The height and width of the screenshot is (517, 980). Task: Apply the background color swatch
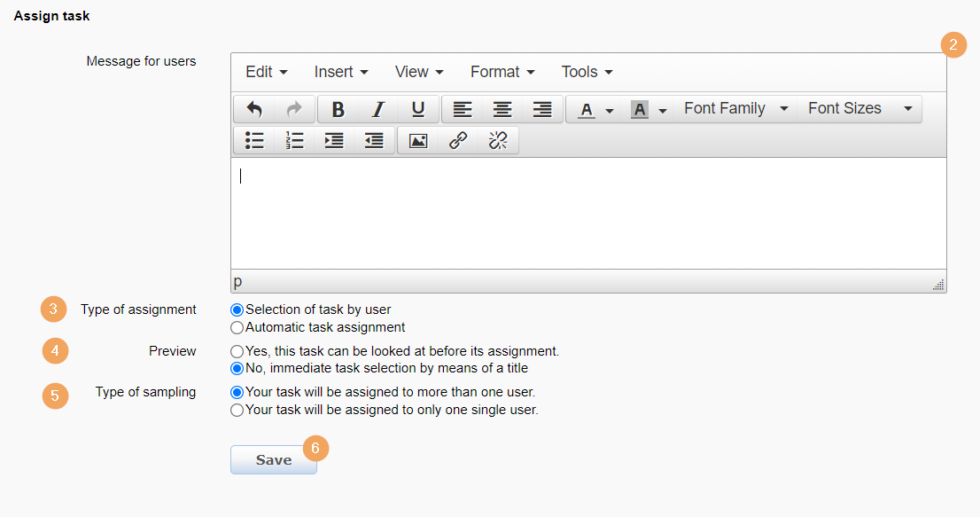[x=639, y=109]
